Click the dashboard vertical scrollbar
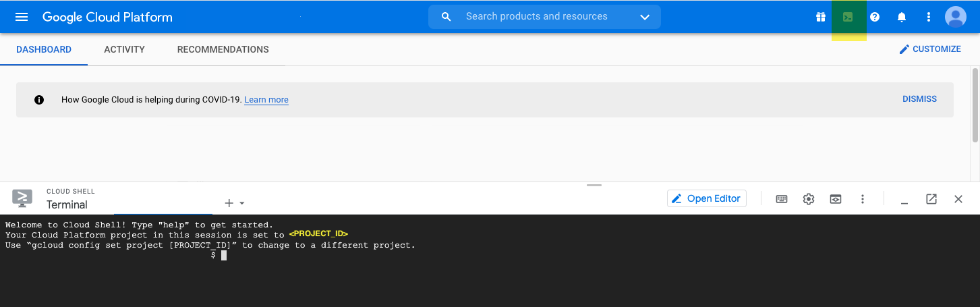 click(975, 105)
